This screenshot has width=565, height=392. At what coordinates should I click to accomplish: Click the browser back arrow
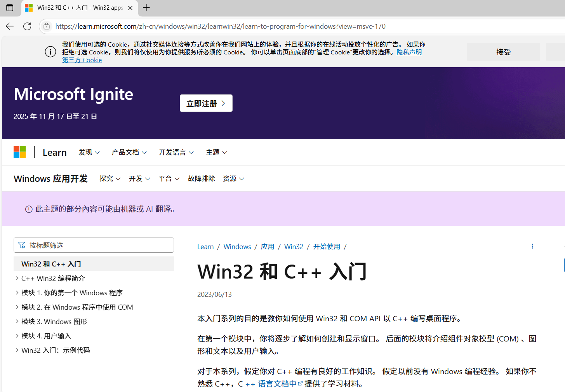pyautogui.click(x=10, y=26)
